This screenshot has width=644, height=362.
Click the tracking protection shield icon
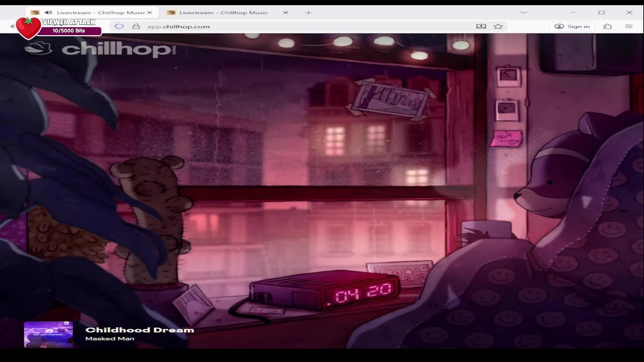[x=119, y=26]
